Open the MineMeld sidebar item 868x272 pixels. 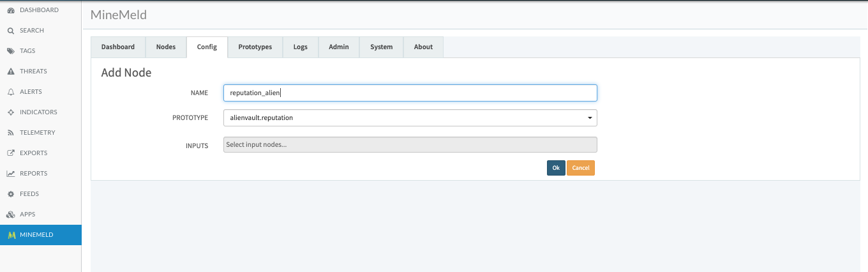point(36,235)
